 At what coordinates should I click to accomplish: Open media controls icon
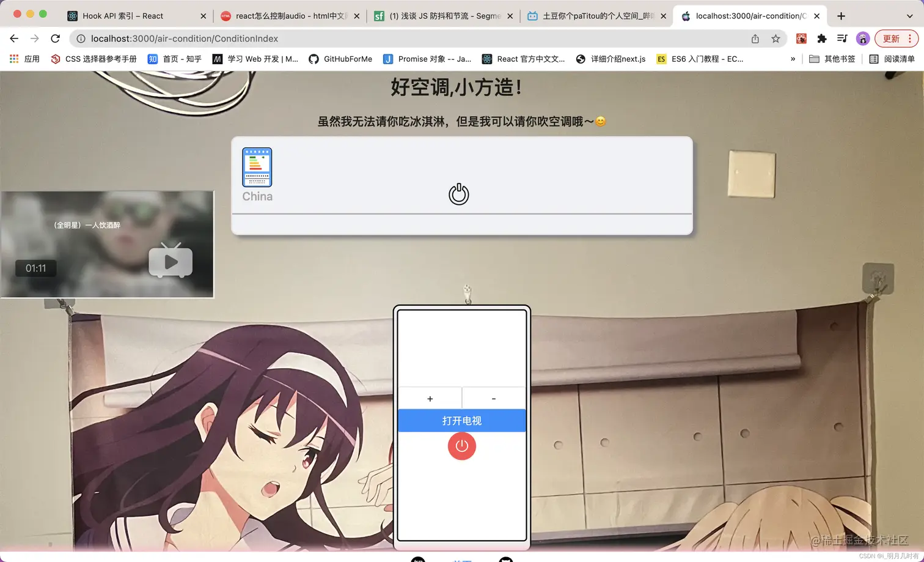point(842,39)
